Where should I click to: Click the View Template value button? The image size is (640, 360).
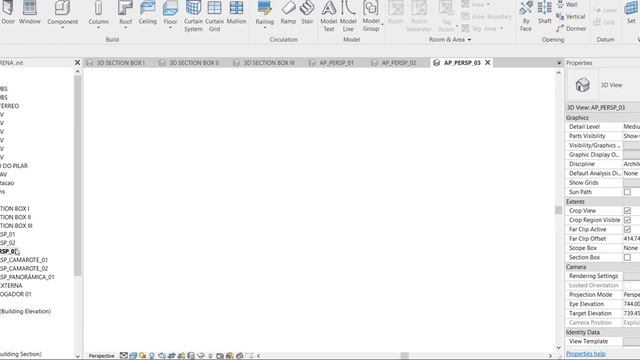tap(631, 341)
